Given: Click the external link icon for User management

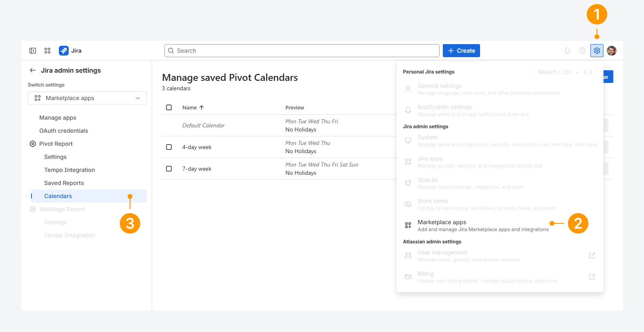Looking at the screenshot, I should click(x=592, y=255).
